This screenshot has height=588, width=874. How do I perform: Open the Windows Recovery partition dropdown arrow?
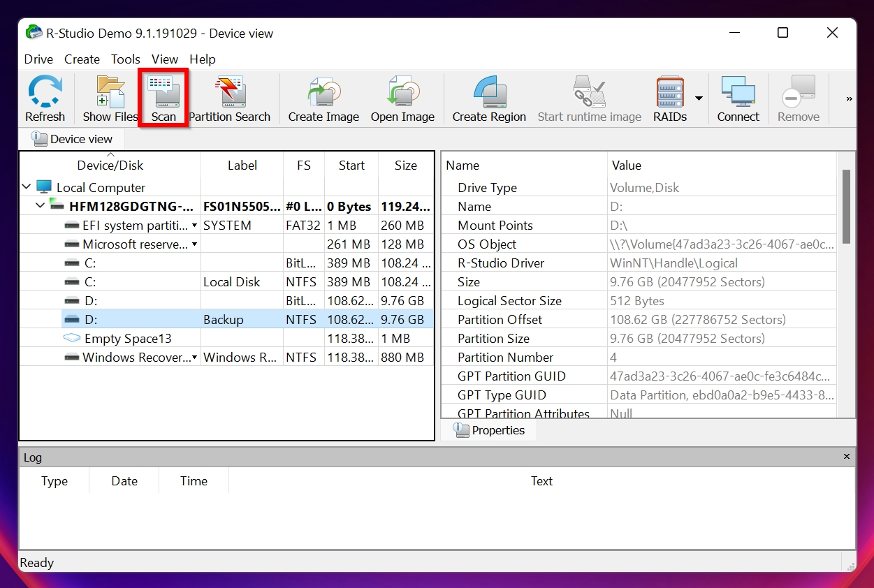pyautogui.click(x=194, y=358)
